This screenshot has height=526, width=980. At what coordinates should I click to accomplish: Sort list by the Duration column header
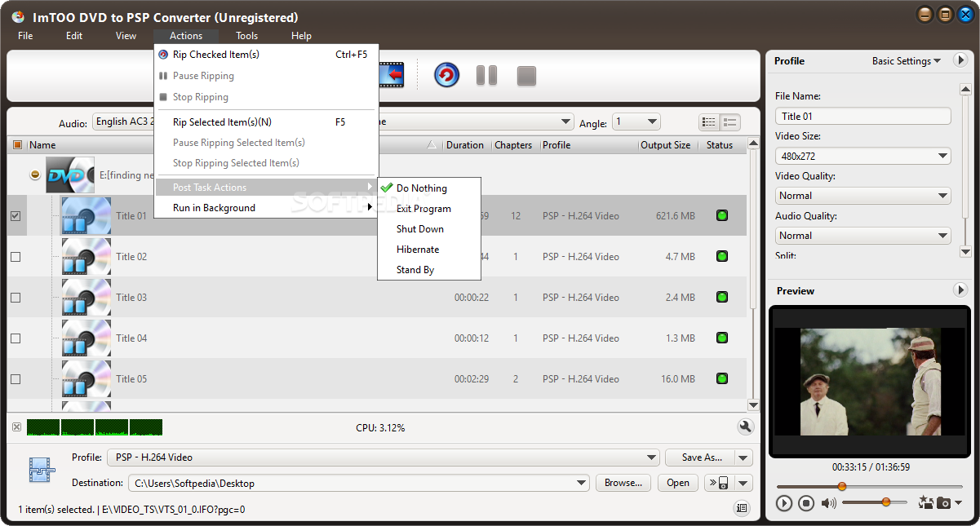[465, 145]
